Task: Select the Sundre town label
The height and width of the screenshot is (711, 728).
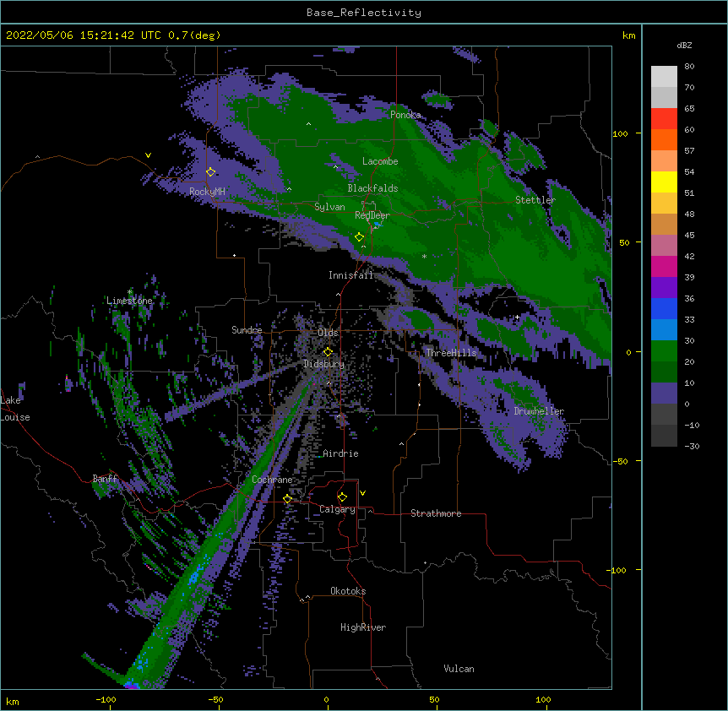Action: point(247,330)
